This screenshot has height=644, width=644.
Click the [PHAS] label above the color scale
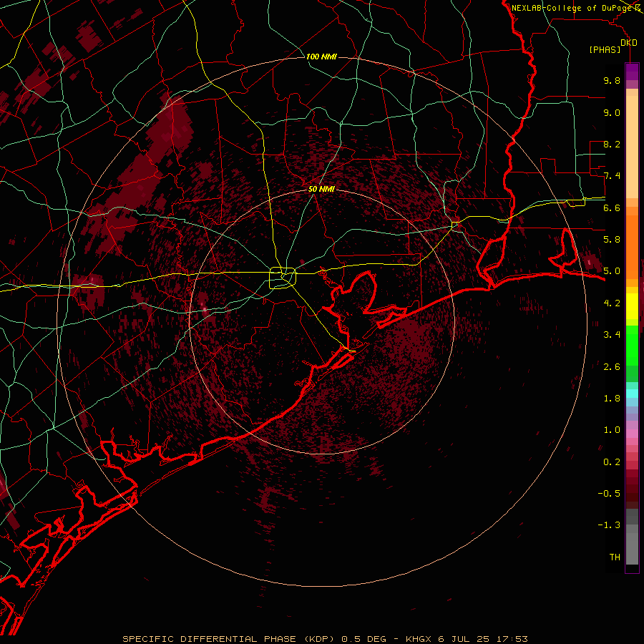pyautogui.click(x=605, y=50)
